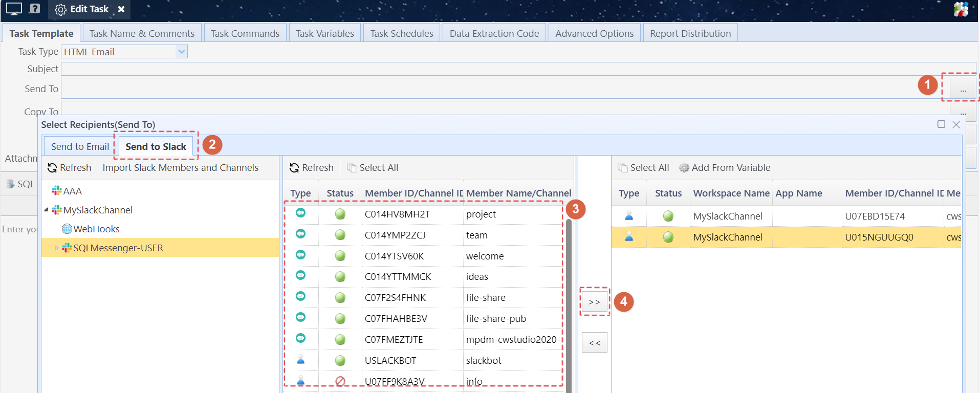Click the green status icon for project
The image size is (980, 393).
[340, 214]
